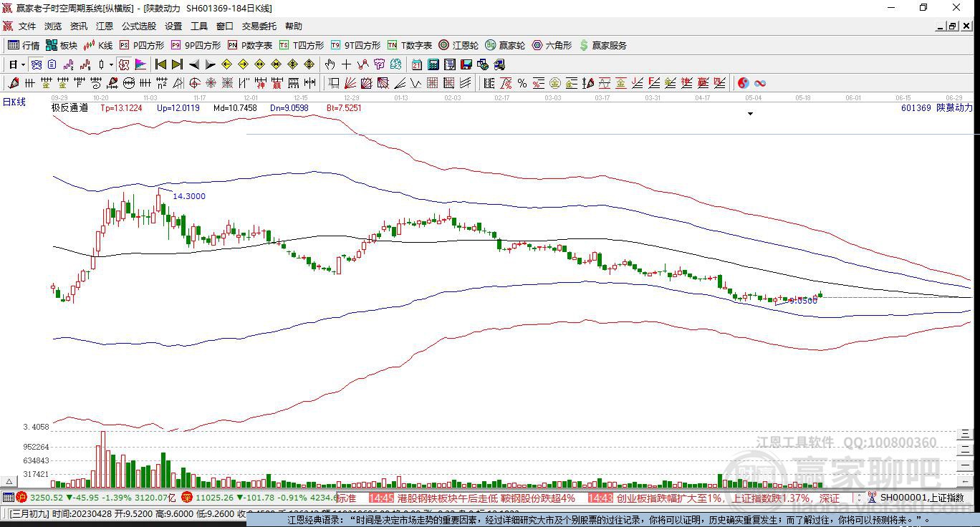This screenshot has width=980, height=527.
Task: Click the small black triangle marker above chart
Action: [x=750, y=113]
